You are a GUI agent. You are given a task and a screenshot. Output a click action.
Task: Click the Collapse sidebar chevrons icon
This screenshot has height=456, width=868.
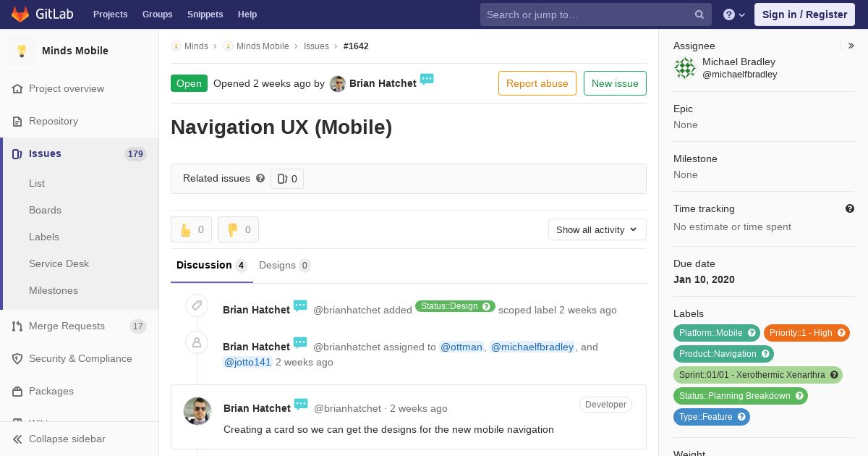[17, 439]
